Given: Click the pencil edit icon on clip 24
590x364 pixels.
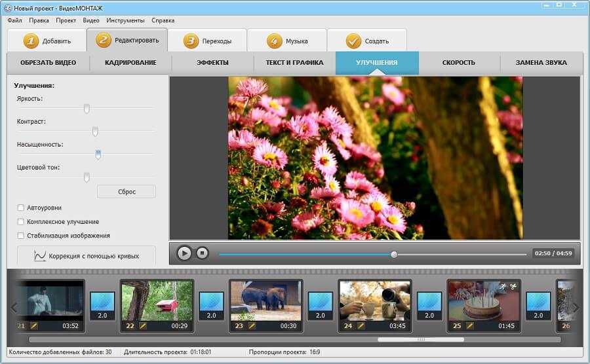Looking at the screenshot, I should point(361,325).
